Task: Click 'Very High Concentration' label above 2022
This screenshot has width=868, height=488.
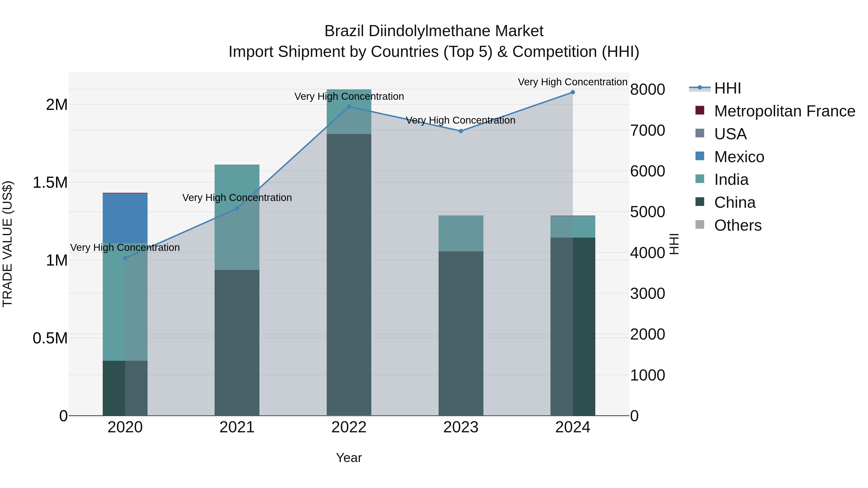Action: point(349,96)
